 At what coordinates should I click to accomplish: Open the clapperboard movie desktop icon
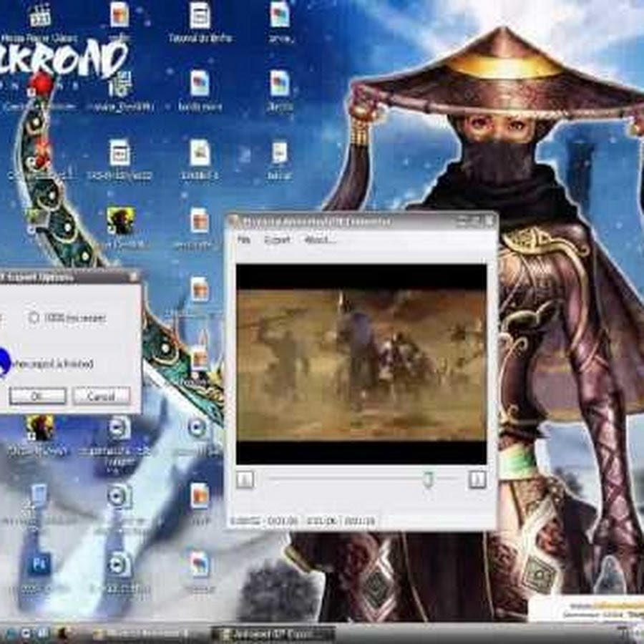coord(41,16)
